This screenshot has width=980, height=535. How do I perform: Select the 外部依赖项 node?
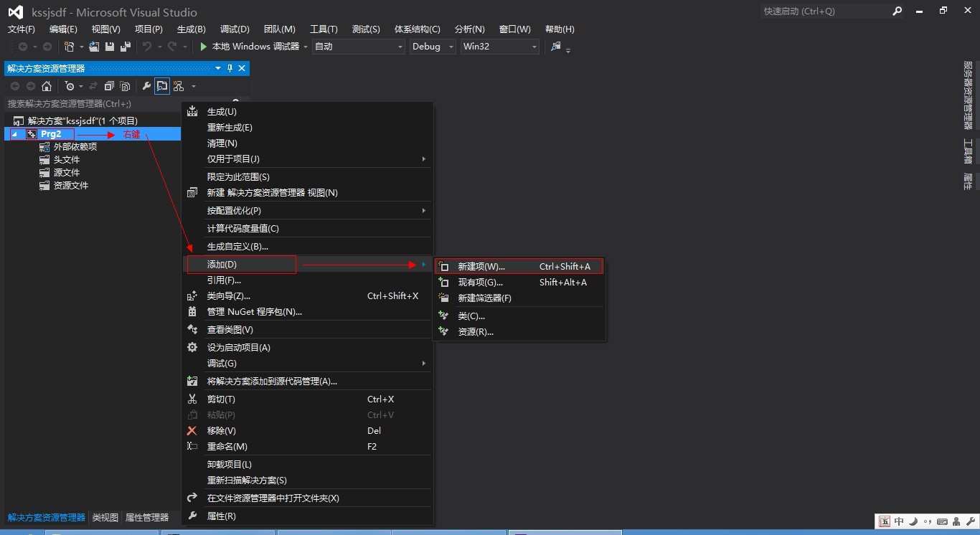[75, 147]
